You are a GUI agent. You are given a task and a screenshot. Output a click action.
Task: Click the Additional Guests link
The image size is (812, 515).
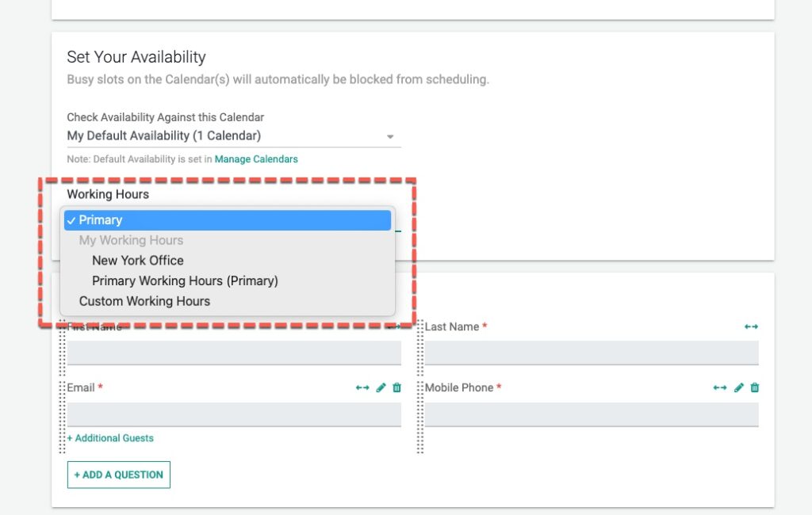[110, 438]
